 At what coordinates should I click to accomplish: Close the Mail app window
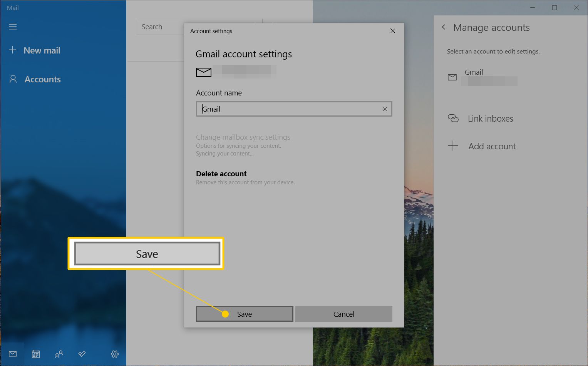click(576, 8)
